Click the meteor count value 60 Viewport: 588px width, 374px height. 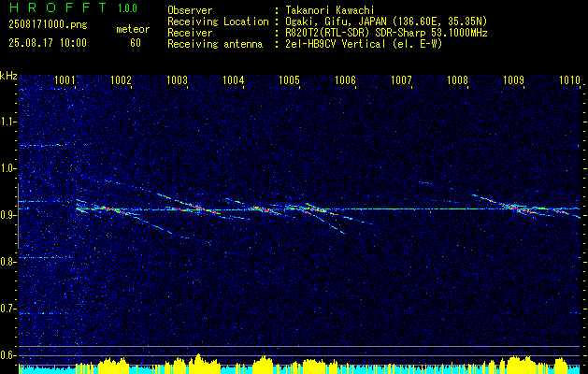(136, 43)
